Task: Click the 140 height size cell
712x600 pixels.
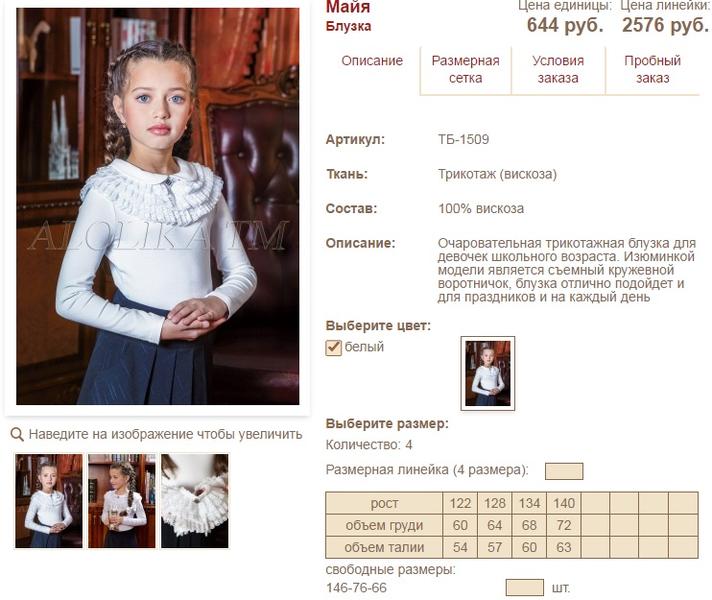Action: 564,503
